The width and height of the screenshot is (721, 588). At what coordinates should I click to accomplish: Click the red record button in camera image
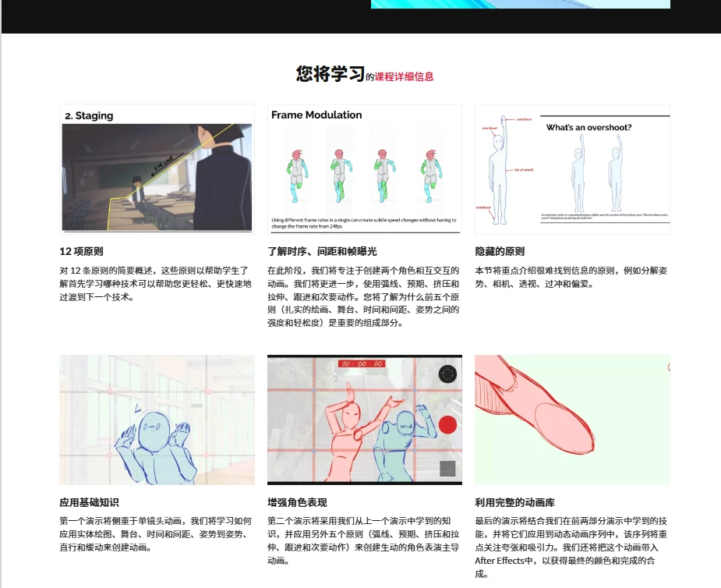click(x=447, y=425)
